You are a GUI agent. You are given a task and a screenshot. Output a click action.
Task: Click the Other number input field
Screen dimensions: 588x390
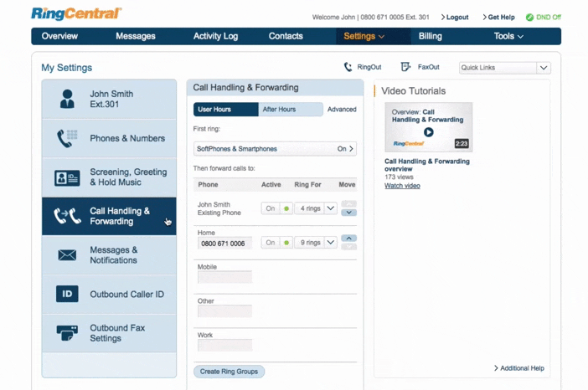(x=225, y=311)
